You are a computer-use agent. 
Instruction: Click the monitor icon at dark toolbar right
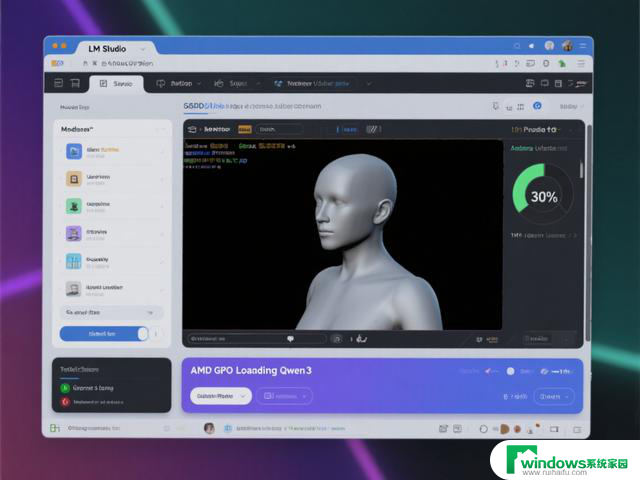(544, 83)
